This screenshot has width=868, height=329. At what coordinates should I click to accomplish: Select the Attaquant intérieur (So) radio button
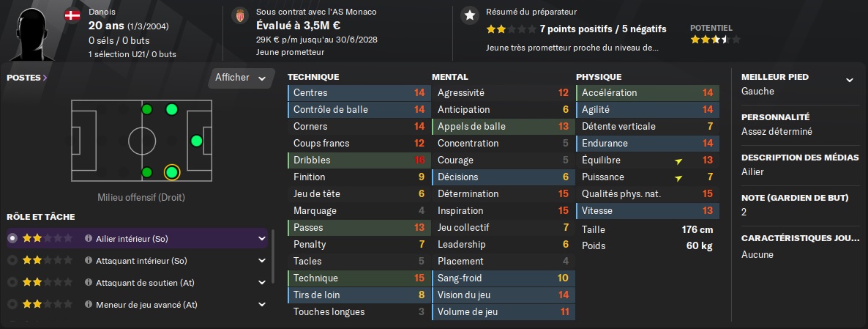click(x=12, y=260)
